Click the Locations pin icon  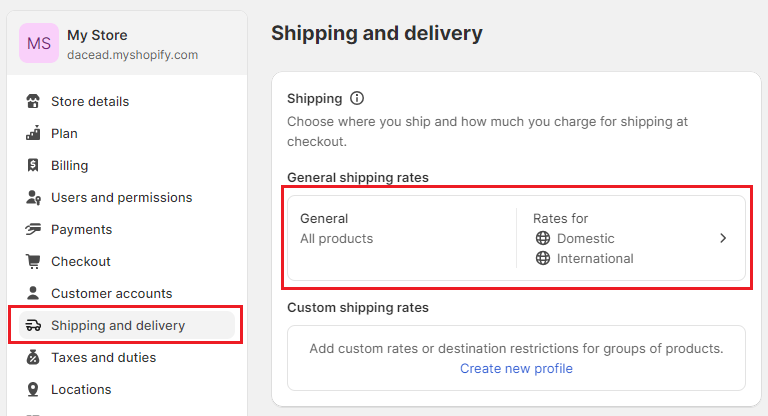tap(33, 389)
